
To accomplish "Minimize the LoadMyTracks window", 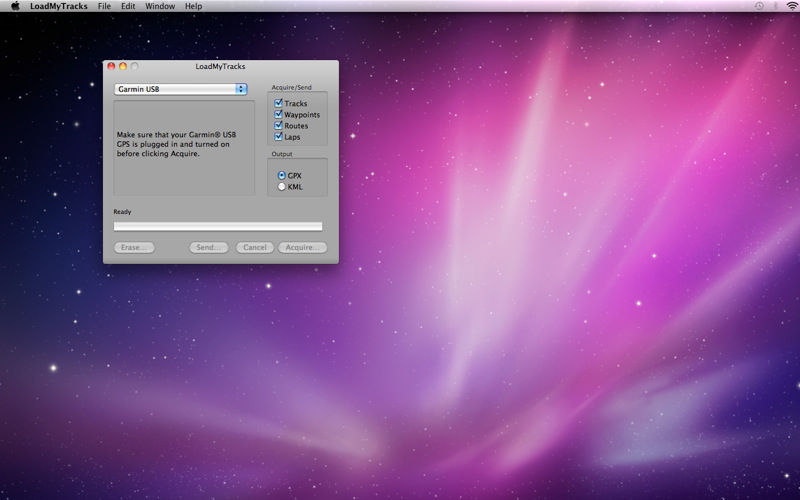I will pyautogui.click(x=123, y=66).
